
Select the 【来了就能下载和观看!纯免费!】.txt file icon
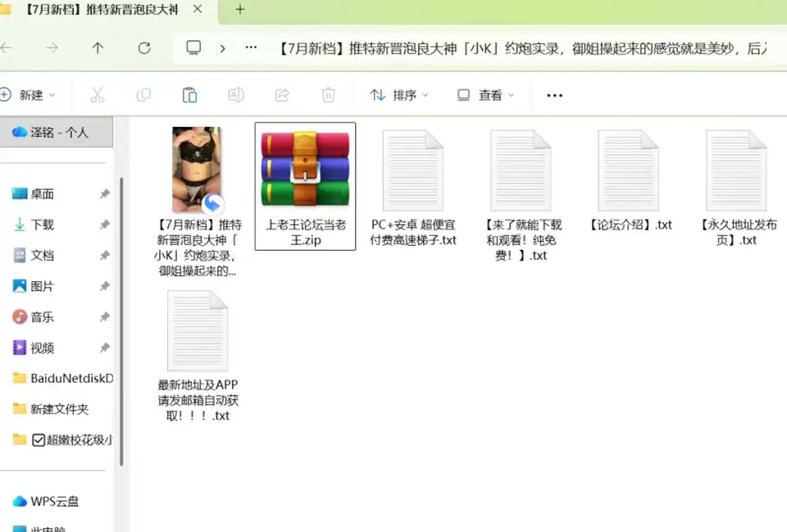coord(521,171)
